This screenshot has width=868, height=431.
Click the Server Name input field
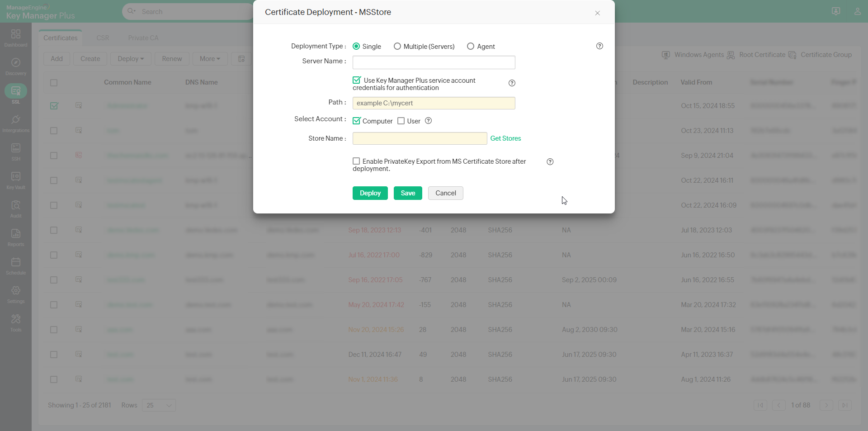pos(434,62)
